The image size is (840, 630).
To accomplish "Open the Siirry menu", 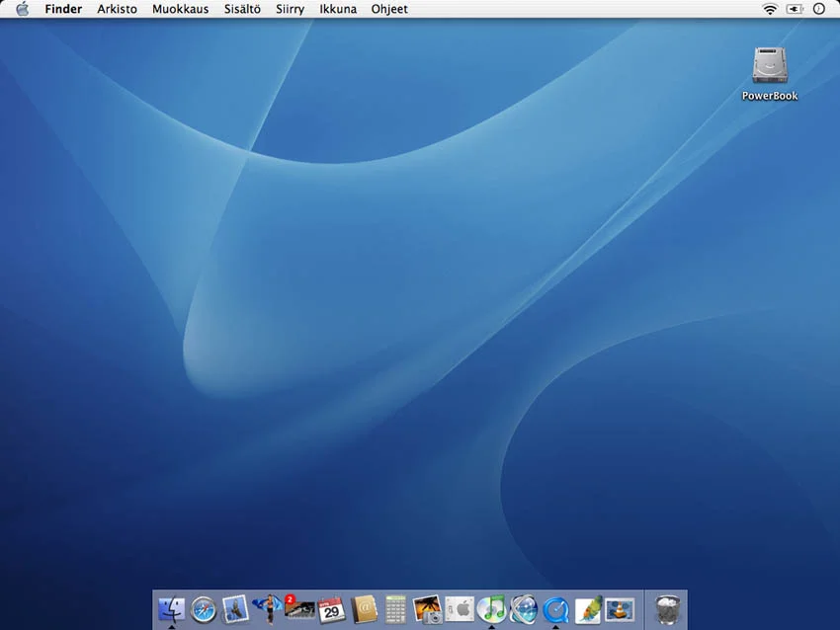I will pos(290,9).
